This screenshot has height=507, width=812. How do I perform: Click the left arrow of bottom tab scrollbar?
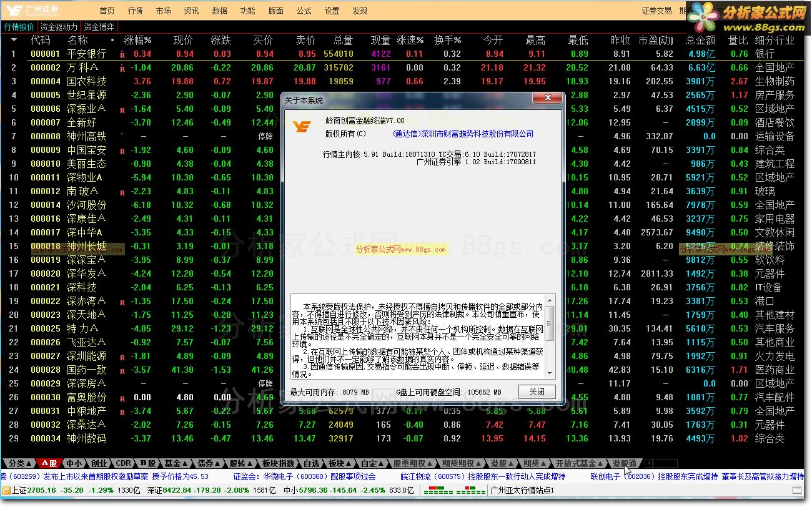649,463
